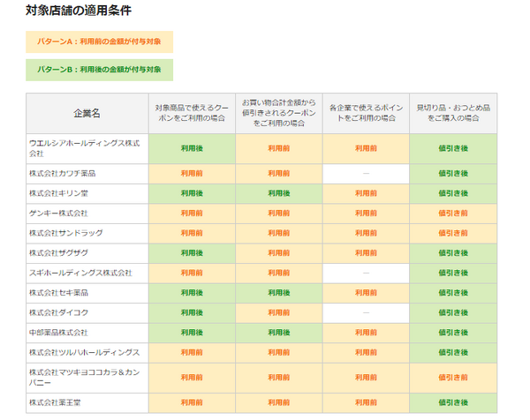This screenshot has height=420, width=530.
Task: Select 株式会社キリン堂 row name
Action: tap(87, 194)
